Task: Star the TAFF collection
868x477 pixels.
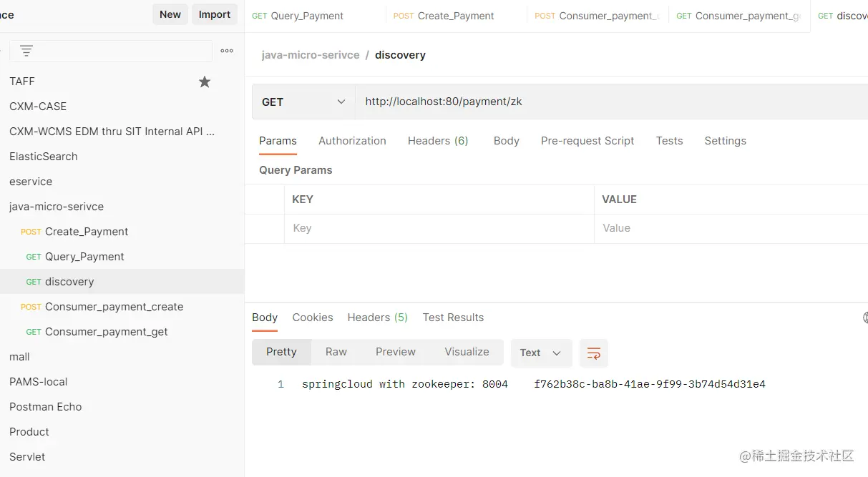Action: click(205, 82)
